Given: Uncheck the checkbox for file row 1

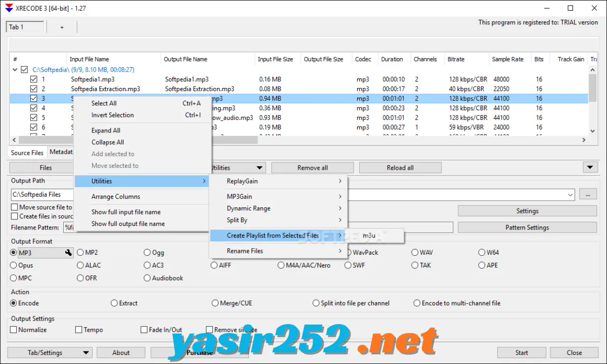Looking at the screenshot, I should [x=34, y=79].
